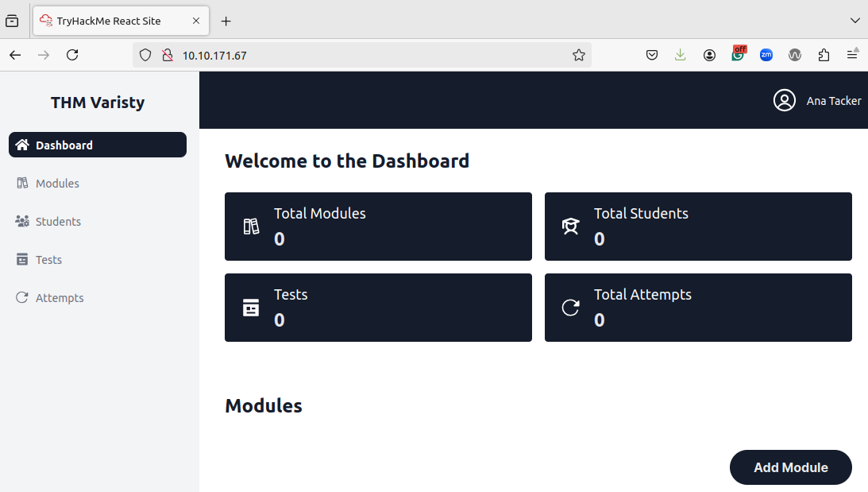Click the Attempts circular-arrow icon
Screen dimensions: 868x492
pos(21,297)
